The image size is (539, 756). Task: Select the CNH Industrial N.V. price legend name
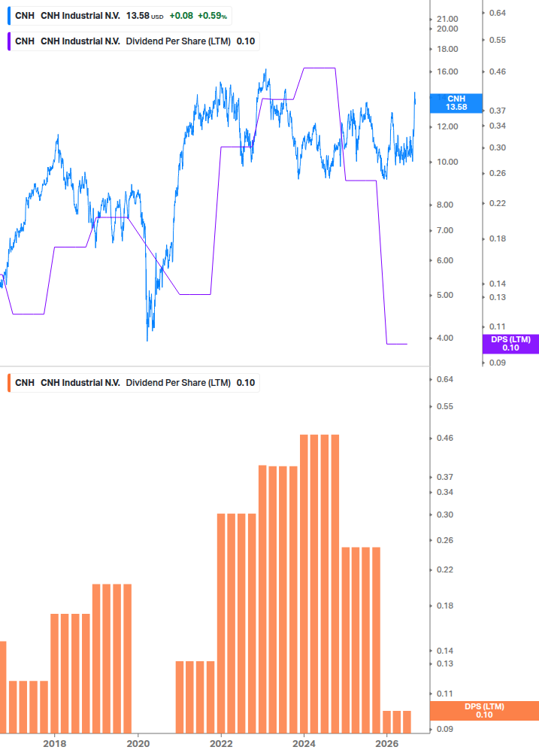(80, 16)
